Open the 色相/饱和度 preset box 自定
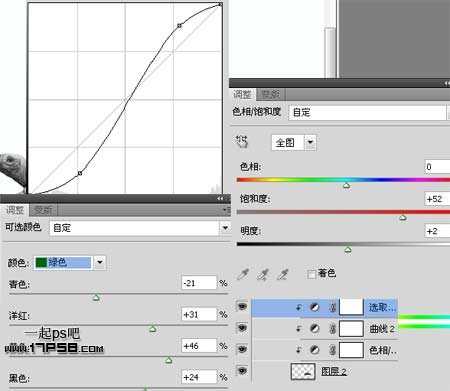 [367, 112]
